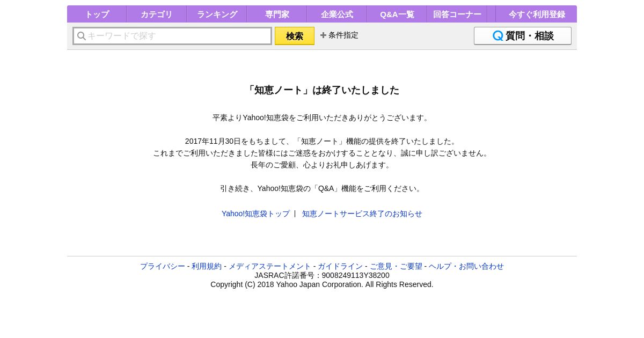Viewport: 644px width, 338px height.
Task: Click the yellow 検索 button
Action: pyautogui.click(x=295, y=36)
